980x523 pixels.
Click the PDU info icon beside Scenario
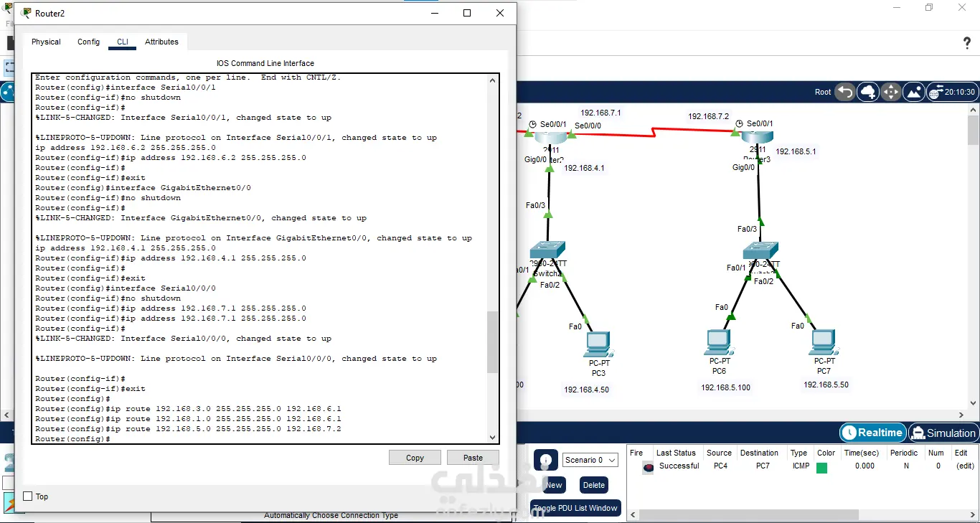pyautogui.click(x=546, y=461)
